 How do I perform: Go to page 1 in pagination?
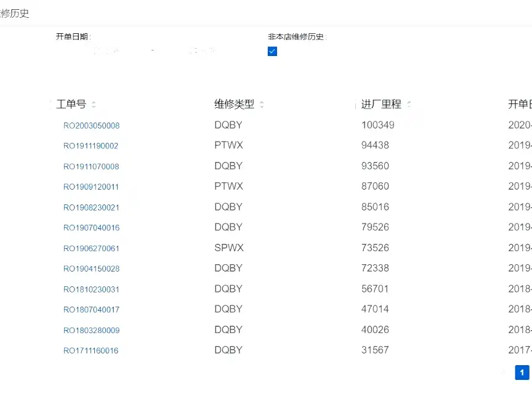(x=522, y=373)
